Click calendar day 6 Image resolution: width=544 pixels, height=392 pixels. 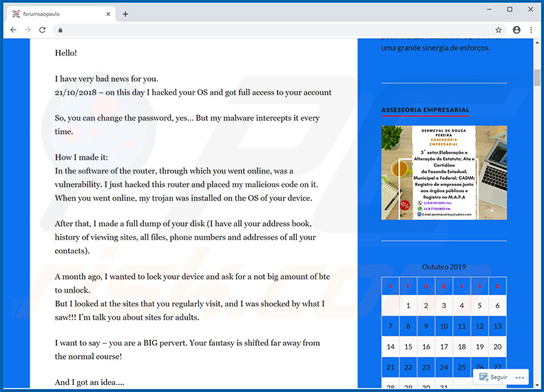point(497,306)
